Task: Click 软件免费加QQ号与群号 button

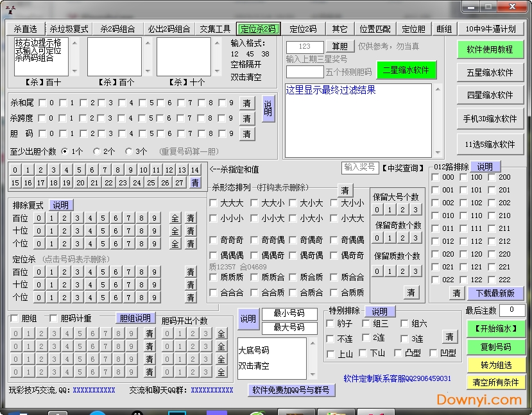Action: coord(291,390)
